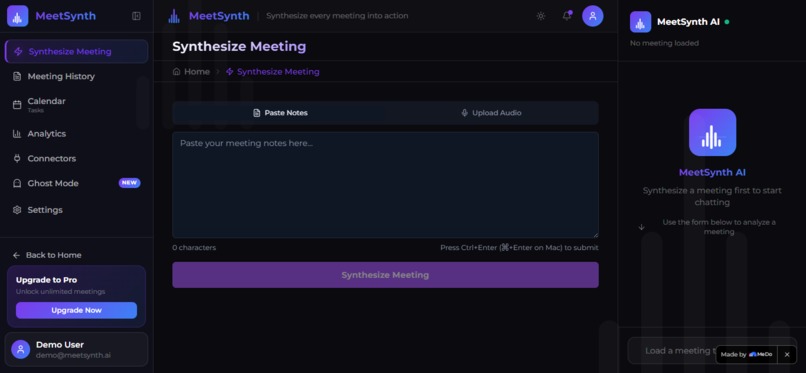Open Settings page
The image size is (806, 373).
click(x=77, y=210)
